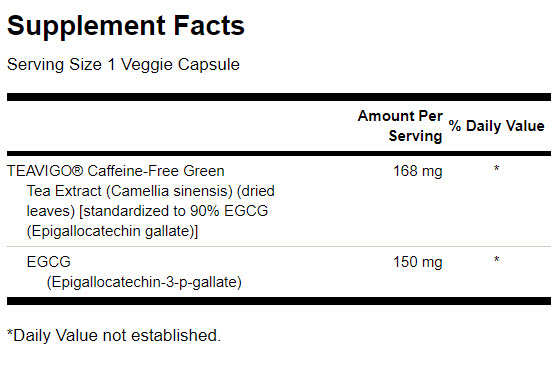Click the thick black bar under Serving Size
Screen dimensions: 556x367
click(279, 97)
